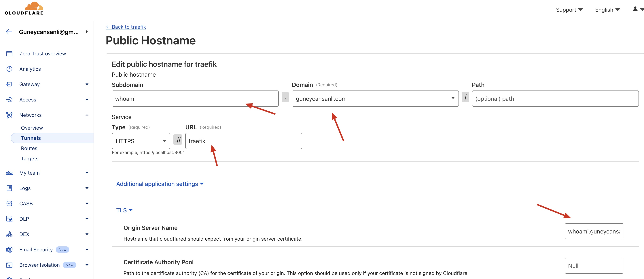Click the Email Security menu label
Image resolution: width=644 pixels, height=279 pixels.
(x=36, y=250)
